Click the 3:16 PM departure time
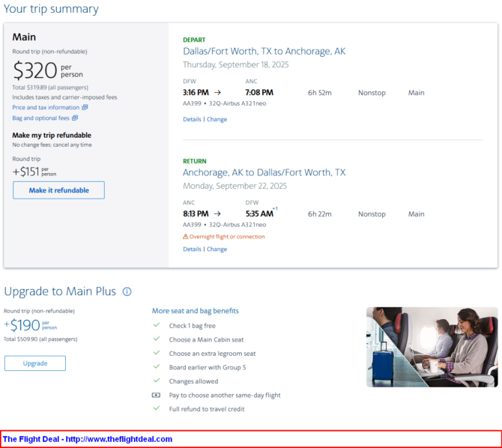Image resolution: width=502 pixels, height=448 pixels. (x=196, y=93)
